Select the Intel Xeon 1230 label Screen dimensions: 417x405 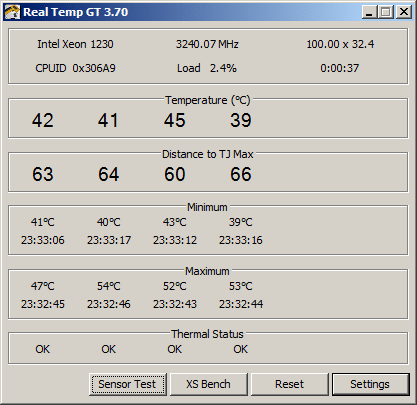[75, 44]
